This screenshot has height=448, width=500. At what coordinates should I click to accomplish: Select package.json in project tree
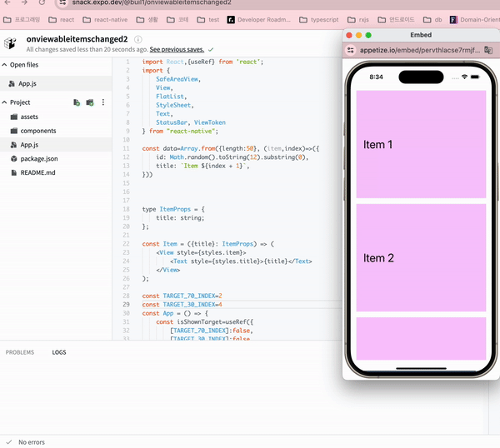38,158
